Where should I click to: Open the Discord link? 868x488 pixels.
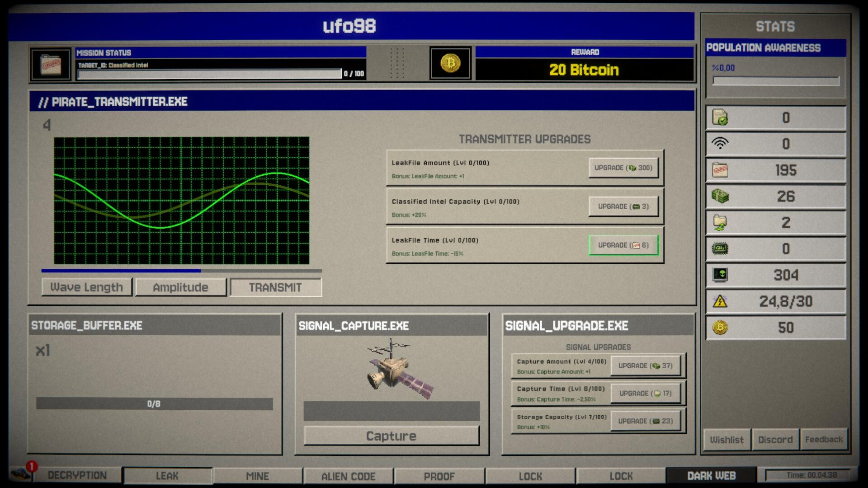pos(775,440)
